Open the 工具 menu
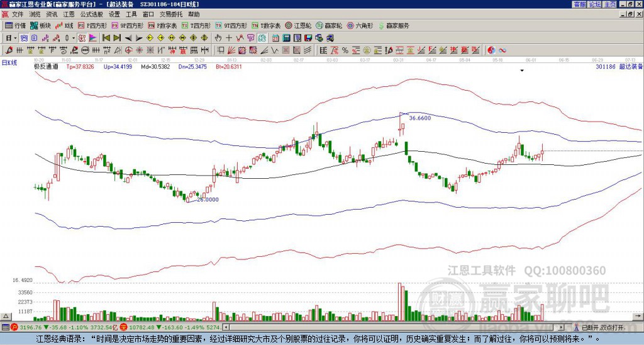Screen dimensions: 644x345 131,14
